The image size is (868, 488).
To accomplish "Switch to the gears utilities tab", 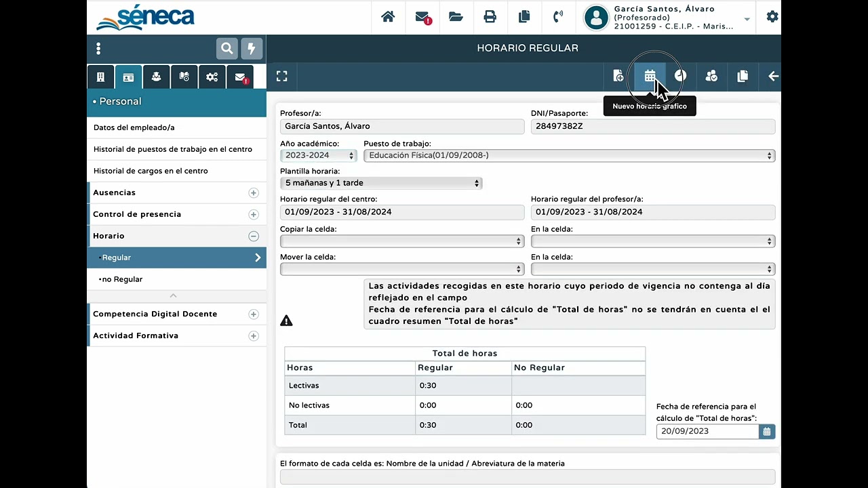I will point(212,77).
